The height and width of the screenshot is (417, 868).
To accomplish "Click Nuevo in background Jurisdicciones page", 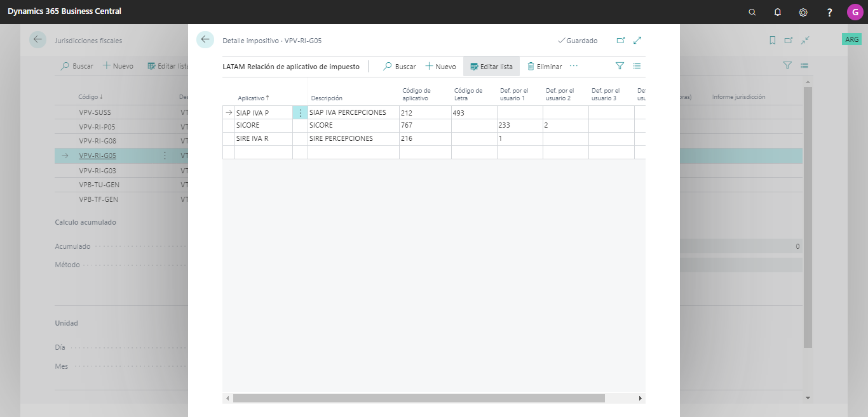I will click(118, 66).
